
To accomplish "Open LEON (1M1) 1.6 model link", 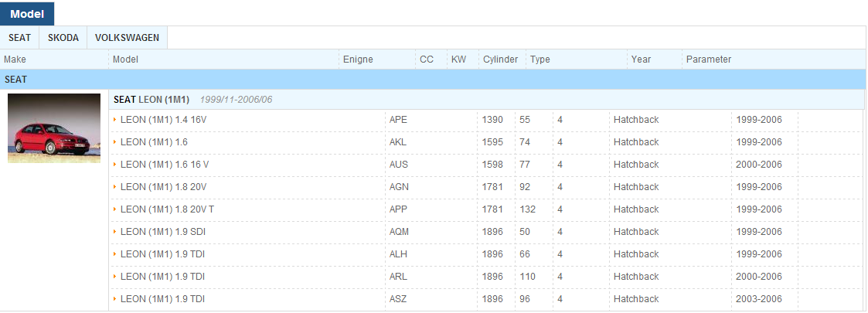I will (x=154, y=142).
